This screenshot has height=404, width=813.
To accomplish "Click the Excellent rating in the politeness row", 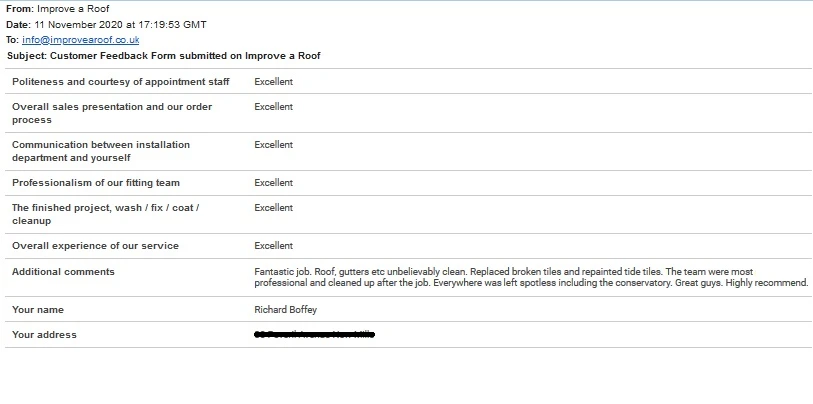I will coord(273,81).
